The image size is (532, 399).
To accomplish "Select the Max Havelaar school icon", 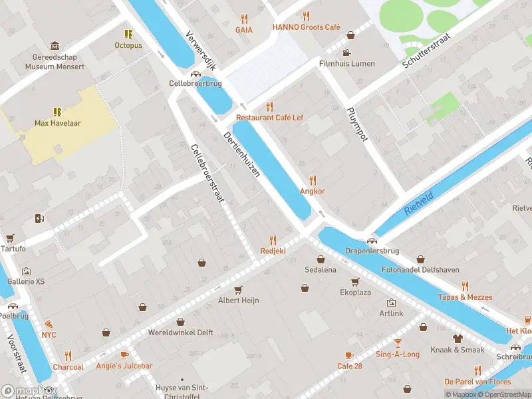I will [57, 112].
